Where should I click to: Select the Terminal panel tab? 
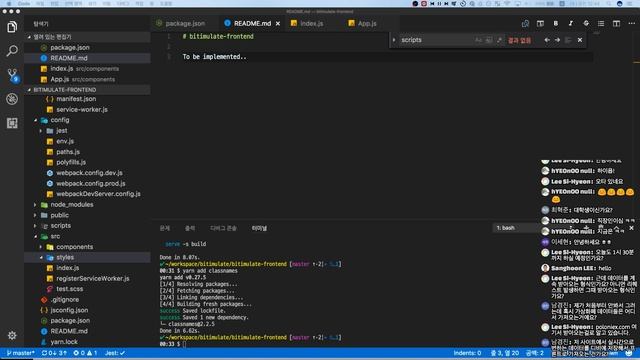click(259, 228)
